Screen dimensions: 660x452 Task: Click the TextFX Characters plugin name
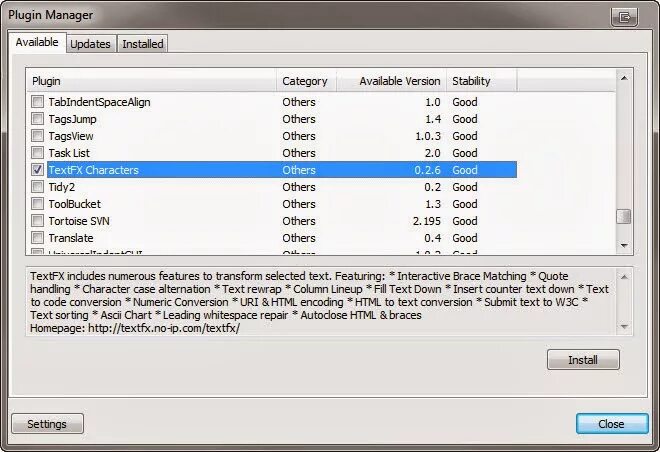click(93, 170)
